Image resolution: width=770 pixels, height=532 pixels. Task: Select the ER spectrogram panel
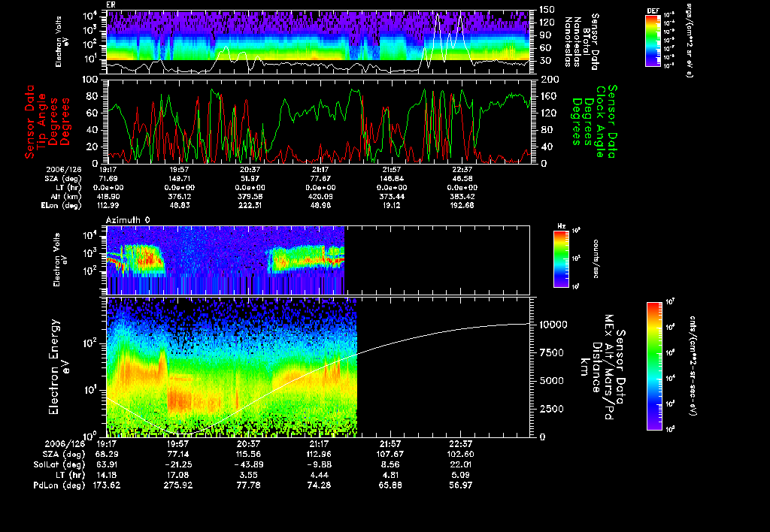point(318,42)
